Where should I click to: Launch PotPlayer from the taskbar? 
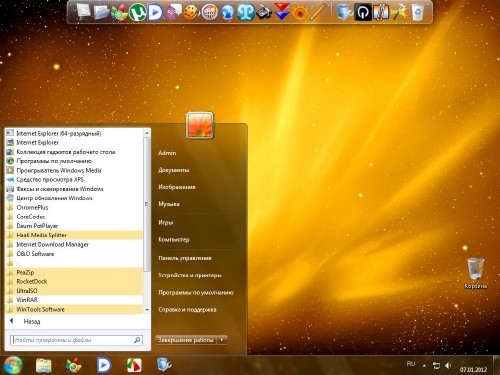pos(104,365)
